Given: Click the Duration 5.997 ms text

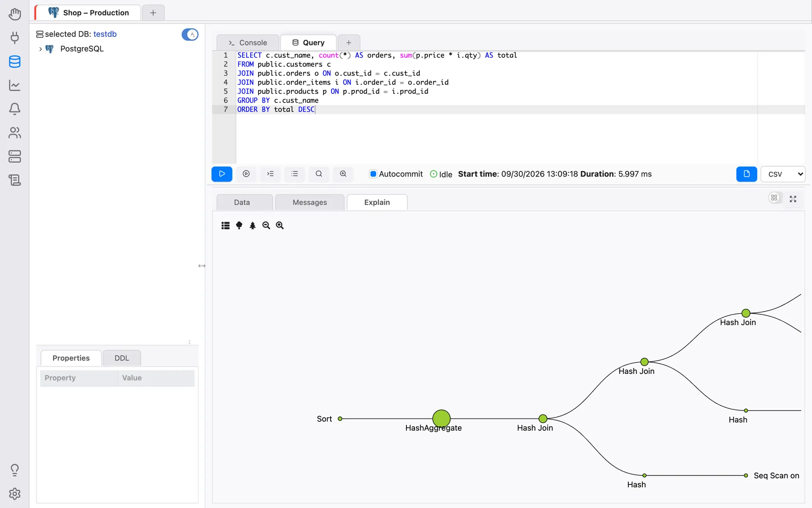Looking at the screenshot, I should click(x=616, y=174).
